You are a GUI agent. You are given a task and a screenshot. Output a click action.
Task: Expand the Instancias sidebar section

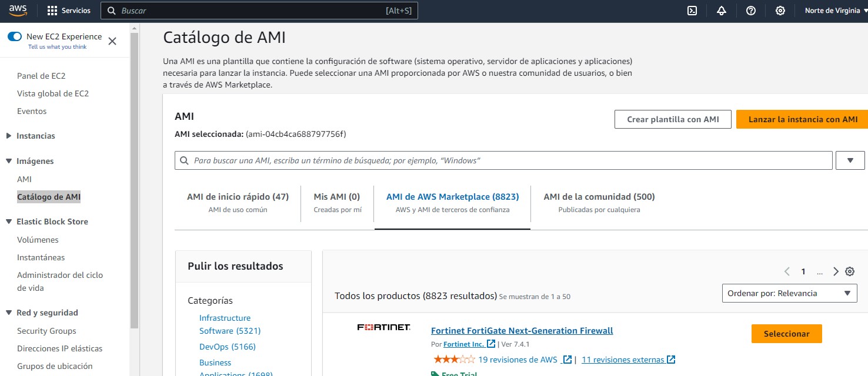point(8,136)
